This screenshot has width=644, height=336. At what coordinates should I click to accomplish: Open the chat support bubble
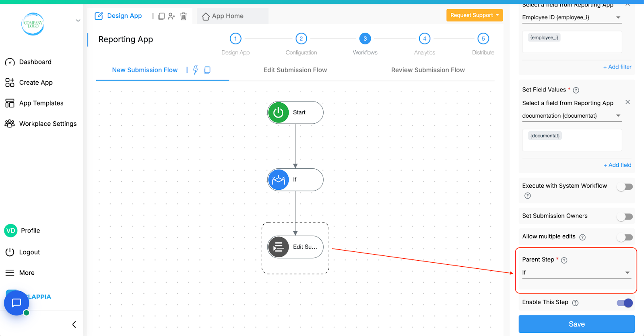coord(17,303)
